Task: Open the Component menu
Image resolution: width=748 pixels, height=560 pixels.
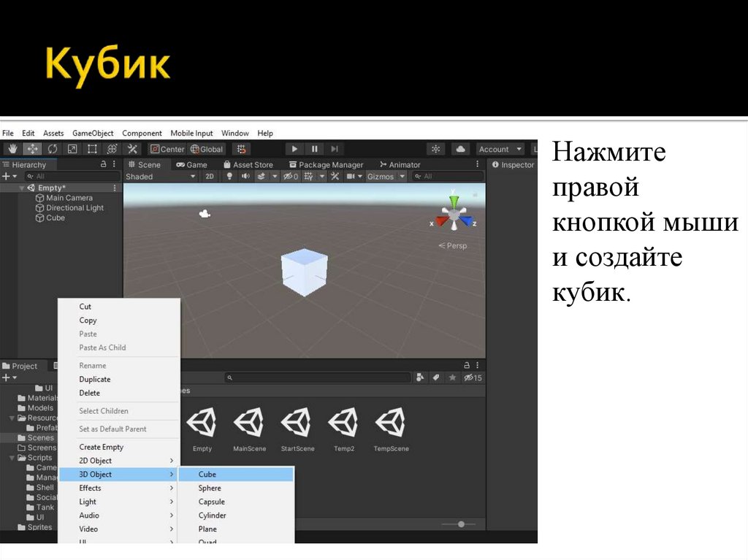Action: click(142, 133)
